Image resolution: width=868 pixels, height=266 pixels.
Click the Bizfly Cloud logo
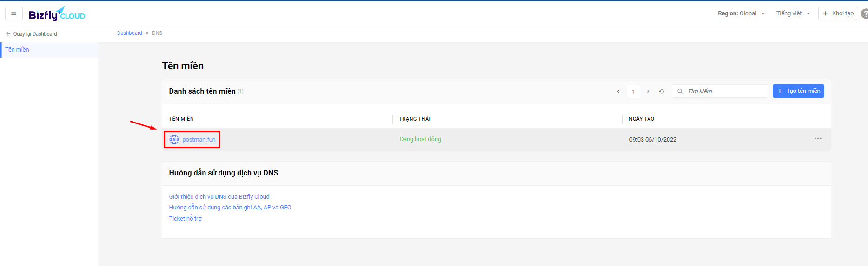tap(57, 14)
